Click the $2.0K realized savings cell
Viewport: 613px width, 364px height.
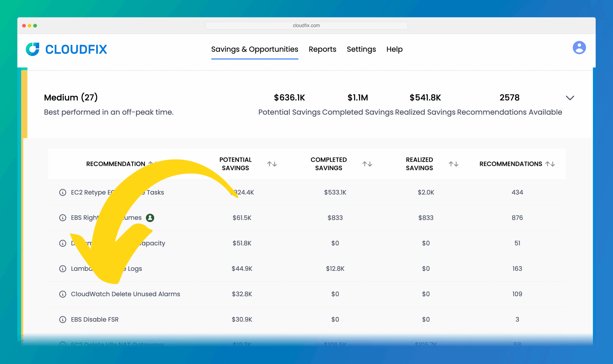point(426,193)
